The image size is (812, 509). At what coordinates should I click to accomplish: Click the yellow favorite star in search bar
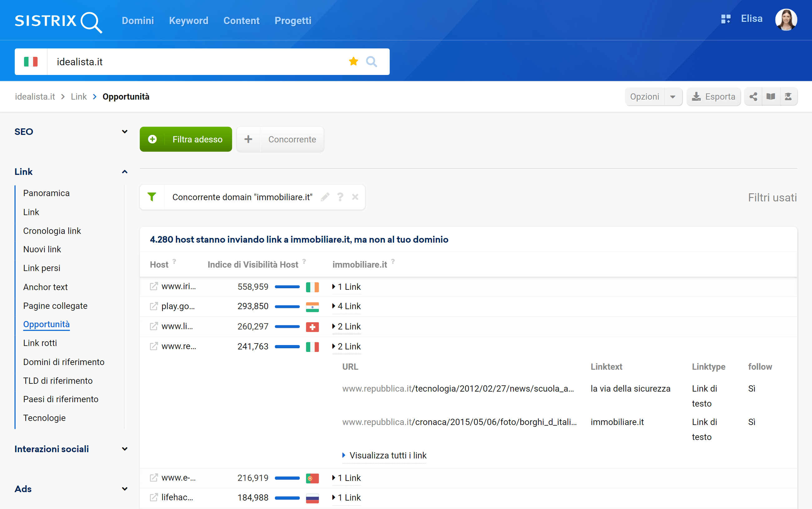tap(353, 61)
